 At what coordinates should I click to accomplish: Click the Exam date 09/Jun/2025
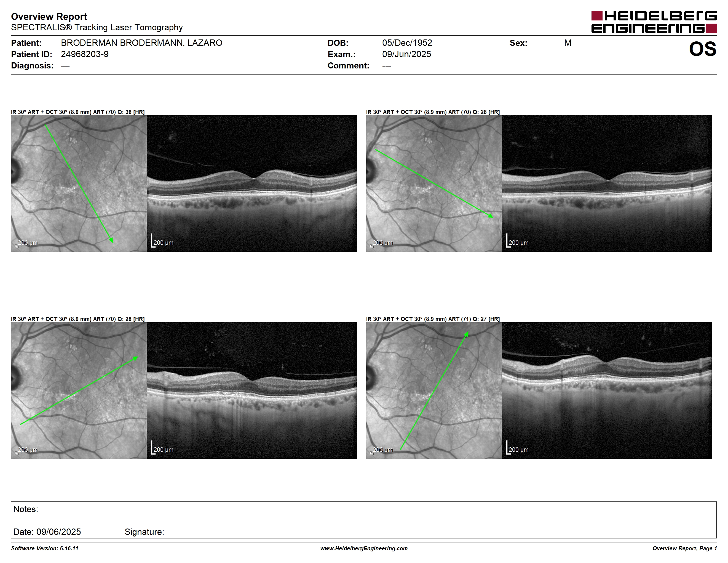tap(406, 54)
